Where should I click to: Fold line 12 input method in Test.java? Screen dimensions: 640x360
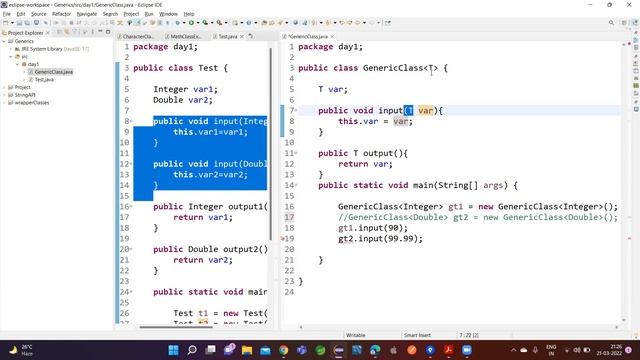[x=131, y=164]
